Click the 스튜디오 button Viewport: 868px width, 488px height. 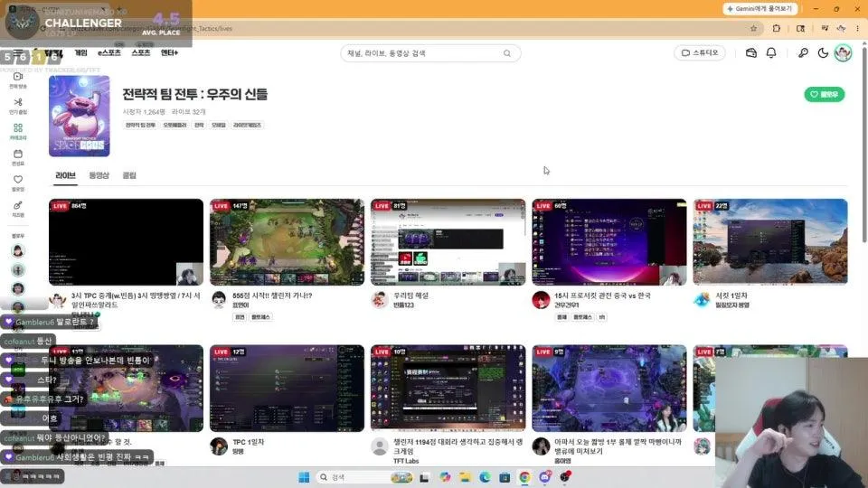click(x=700, y=53)
